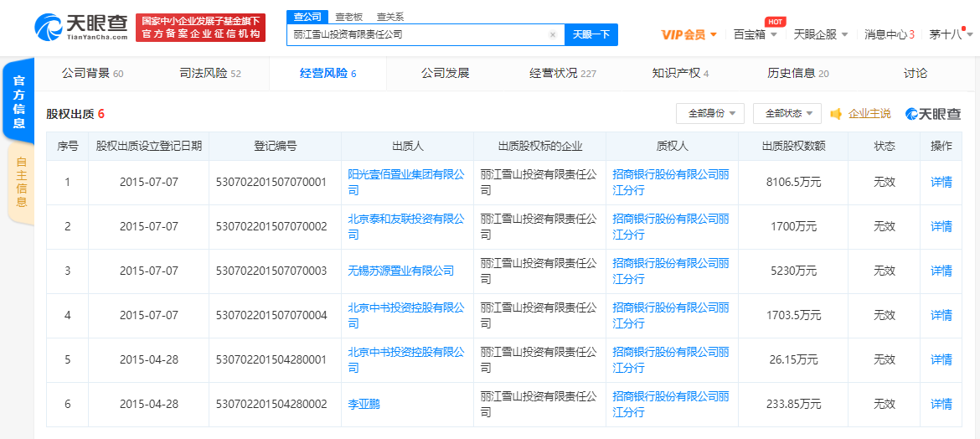Image resolution: width=980 pixels, height=439 pixels.
Task: Open the 司法风险 tab
Action: click(x=210, y=73)
